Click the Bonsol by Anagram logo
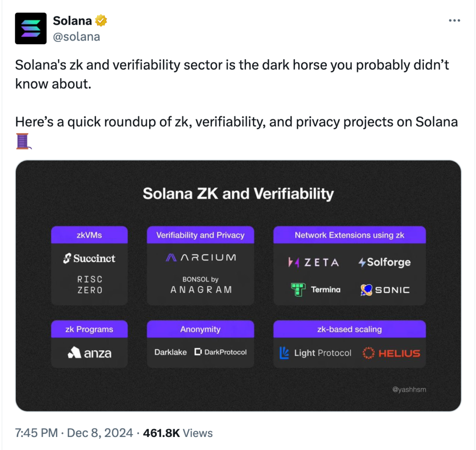Image resolution: width=476 pixels, height=450 pixels. pyautogui.click(x=200, y=285)
